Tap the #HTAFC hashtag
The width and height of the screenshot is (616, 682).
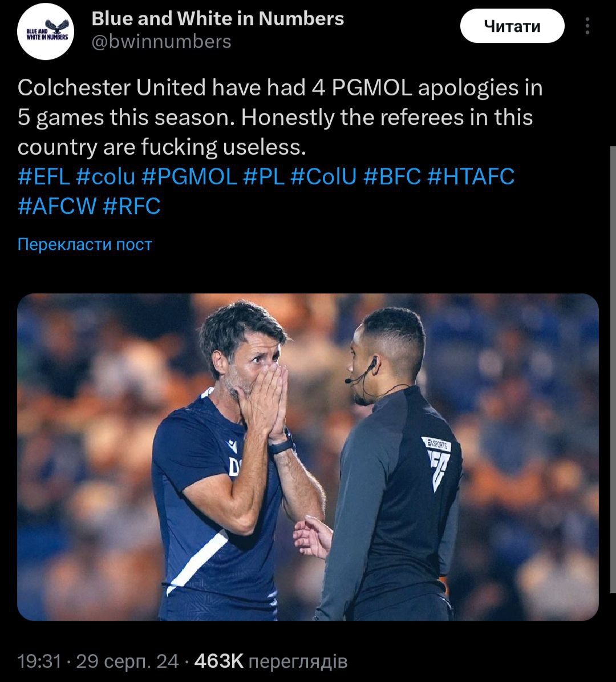tap(471, 176)
